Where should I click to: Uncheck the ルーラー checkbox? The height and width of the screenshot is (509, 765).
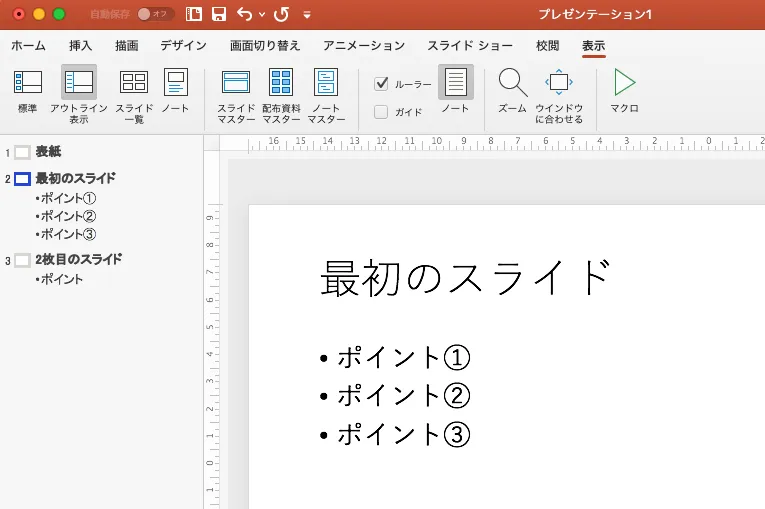pos(381,84)
